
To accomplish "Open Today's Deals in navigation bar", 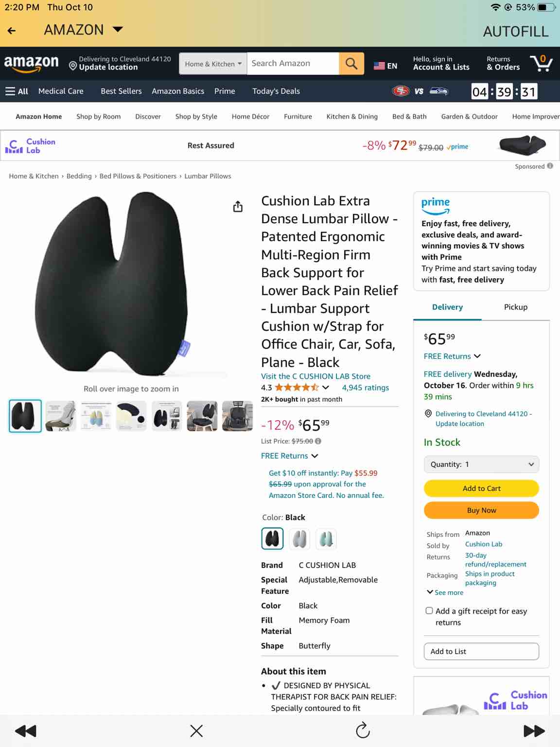I will coord(276,91).
